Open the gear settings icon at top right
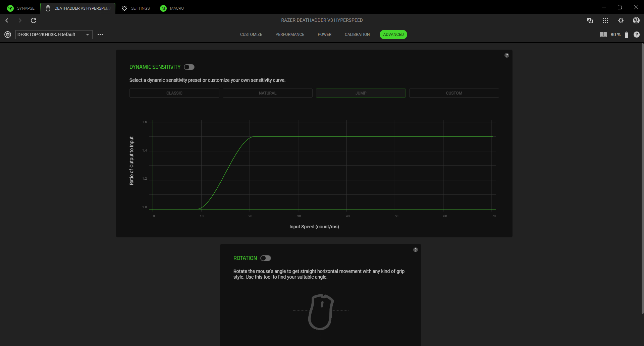The width and height of the screenshot is (644, 346). pos(621,20)
